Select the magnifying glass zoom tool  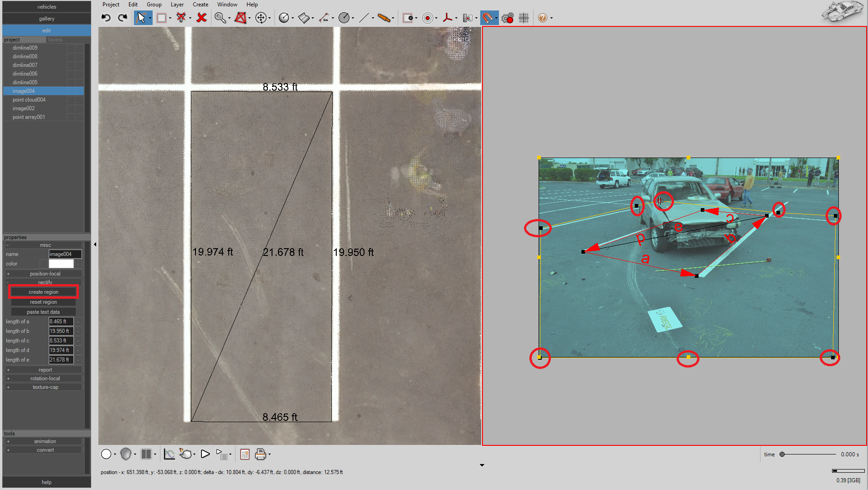pos(220,18)
